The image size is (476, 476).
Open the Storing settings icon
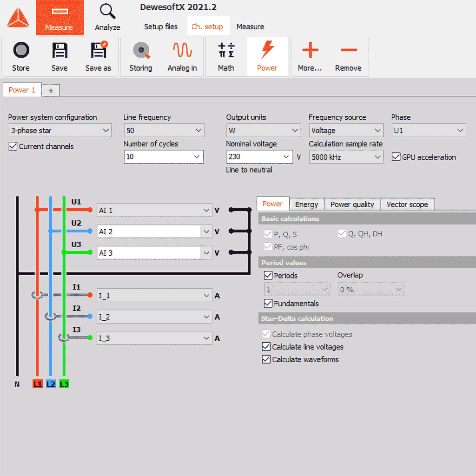point(141,50)
